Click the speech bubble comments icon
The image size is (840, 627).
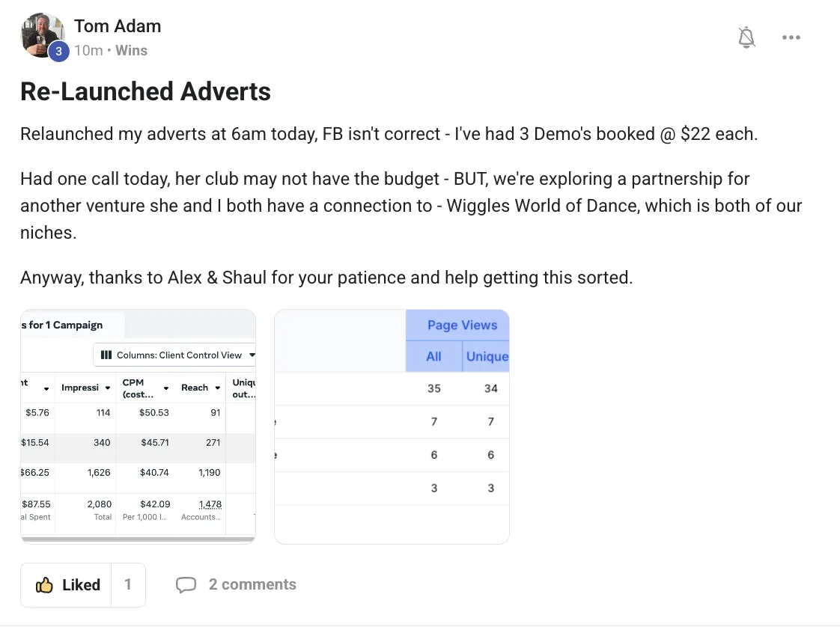point(186,585)
